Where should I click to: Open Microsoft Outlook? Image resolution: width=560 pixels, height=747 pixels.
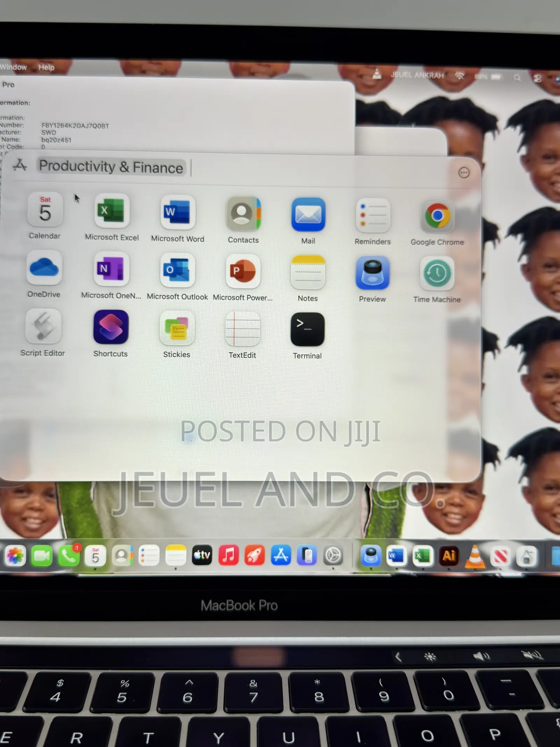click(177, 270)
